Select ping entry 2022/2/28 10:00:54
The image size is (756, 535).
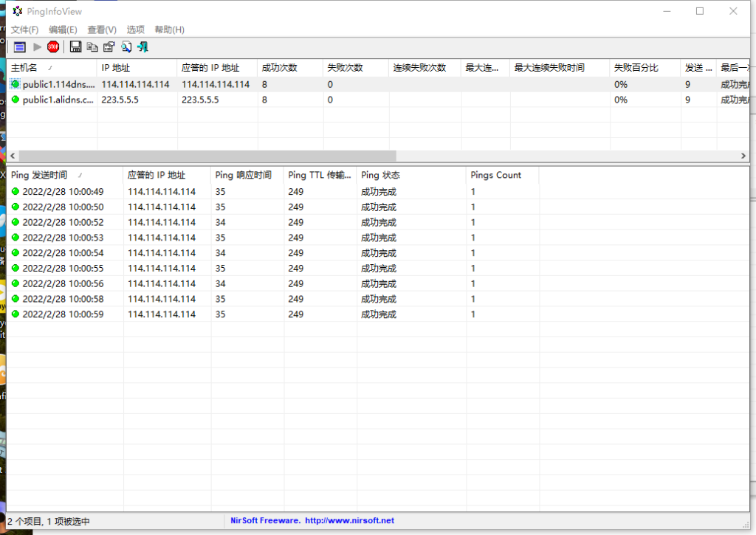pos(273,253)
